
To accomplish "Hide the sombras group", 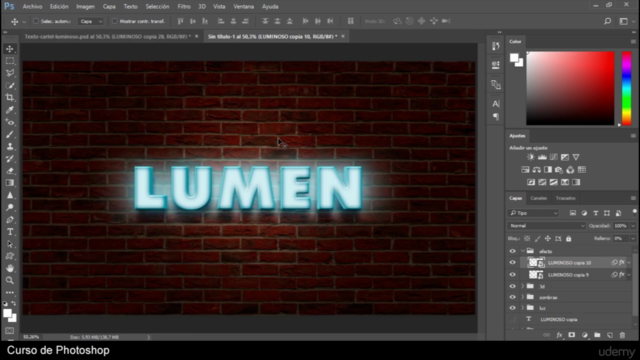I will pyautogui.click(x=513, y=298).
